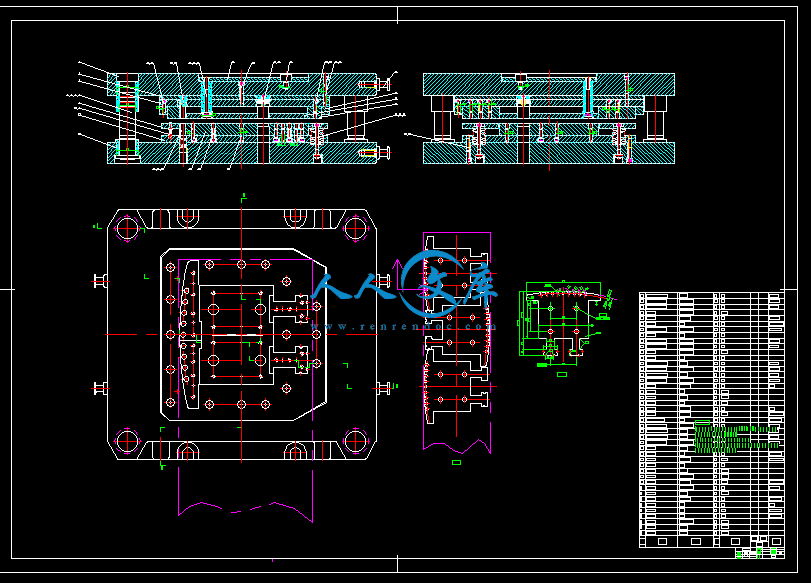Select the magenta-bordered strip layout view
Image resolution: width=811 pixels, height=583 pixels.
click(457, 340)
